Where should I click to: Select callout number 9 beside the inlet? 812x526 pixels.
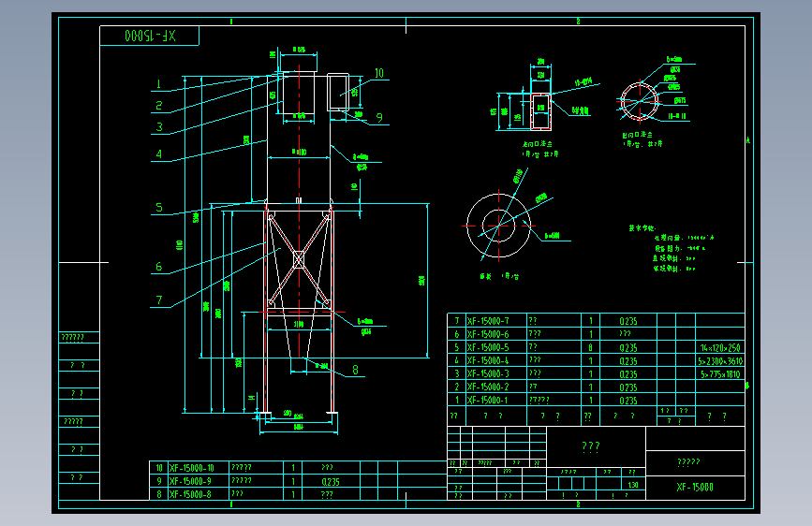[x=379, y=118]
